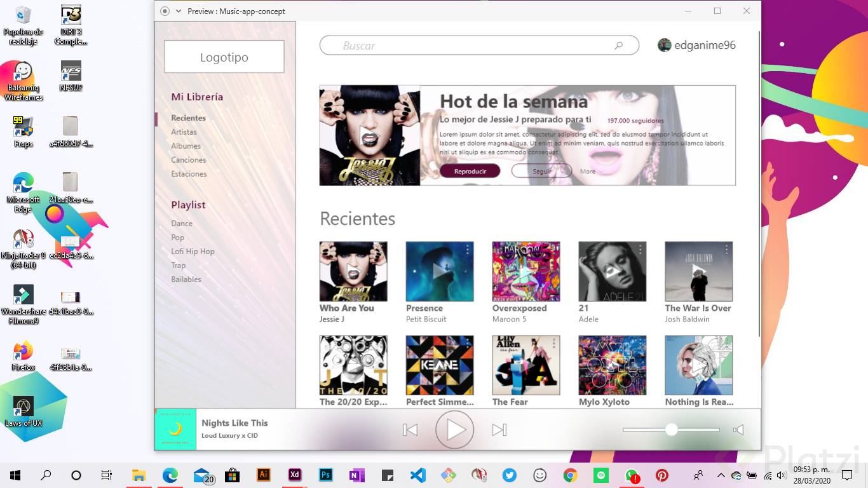
Task: Open the Mail app in the taskbar
Action: [203, 475]
